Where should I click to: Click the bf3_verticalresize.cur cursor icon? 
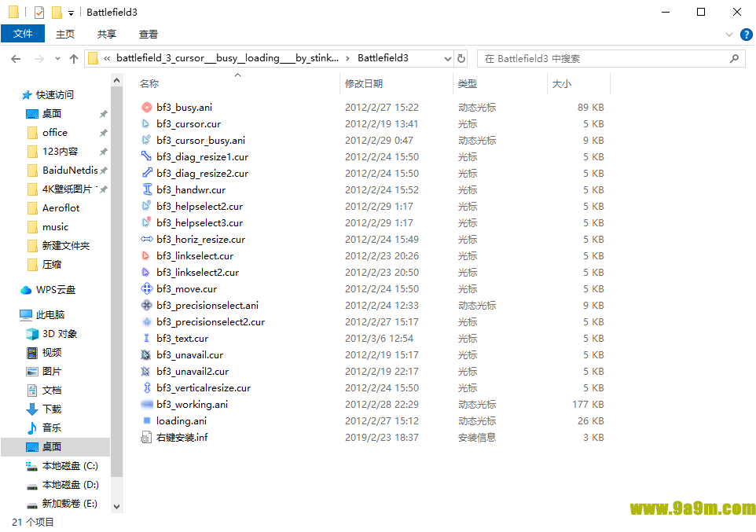tap(147, 387)
